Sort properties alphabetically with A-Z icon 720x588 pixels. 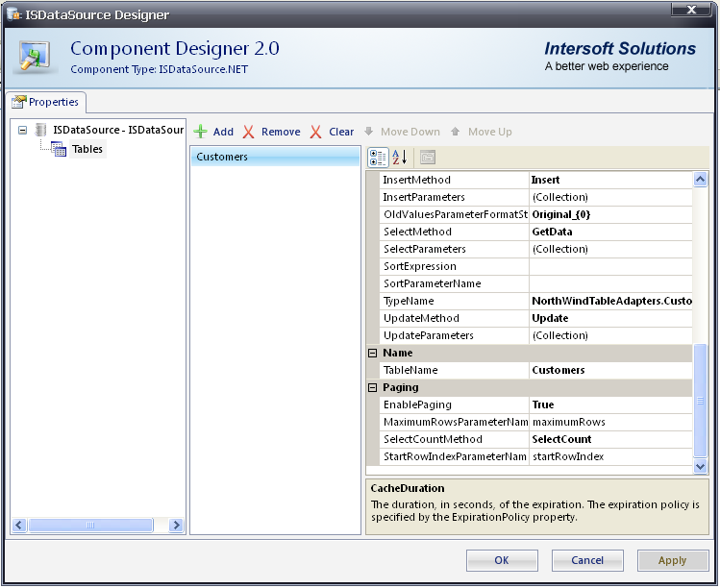tap(400, 158)
